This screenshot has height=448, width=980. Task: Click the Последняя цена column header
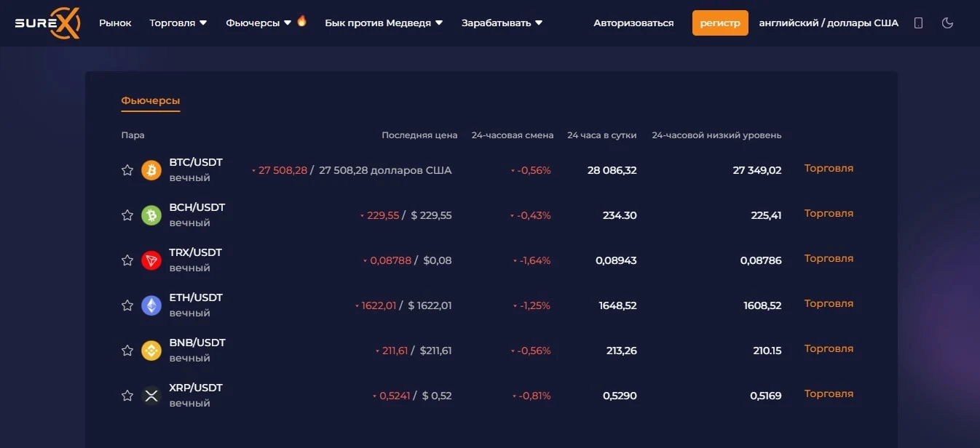[419, 135]
